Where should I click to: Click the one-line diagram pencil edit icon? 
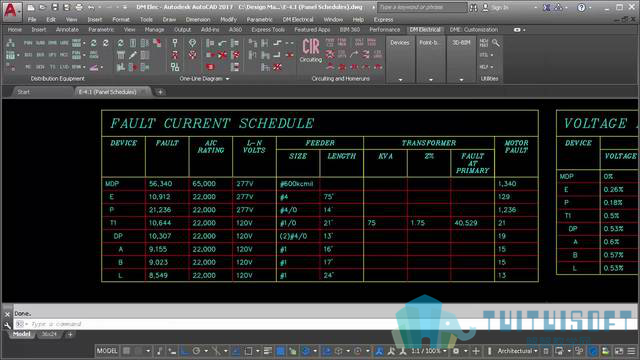tap(133, 55)
